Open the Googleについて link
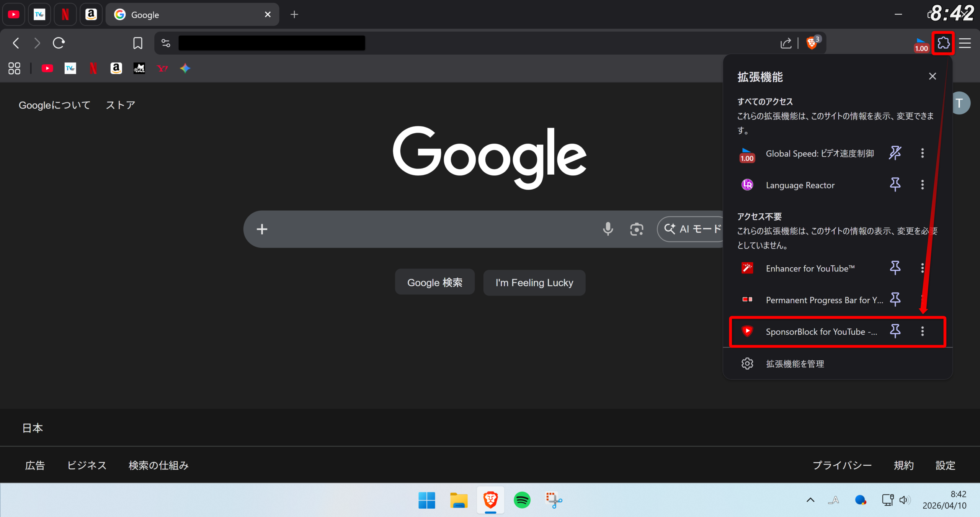The height and width of the screenshot is (517, 980). click(x=55, y=105)
